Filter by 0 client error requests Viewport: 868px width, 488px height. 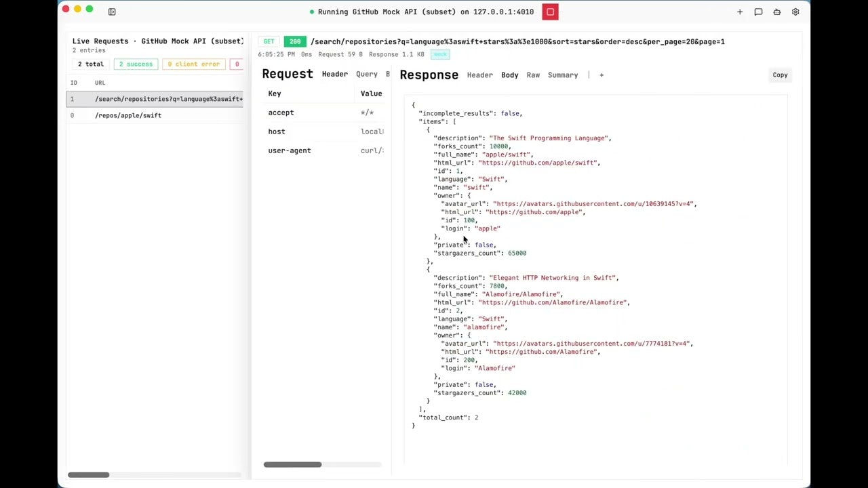(x=193, y=64)
